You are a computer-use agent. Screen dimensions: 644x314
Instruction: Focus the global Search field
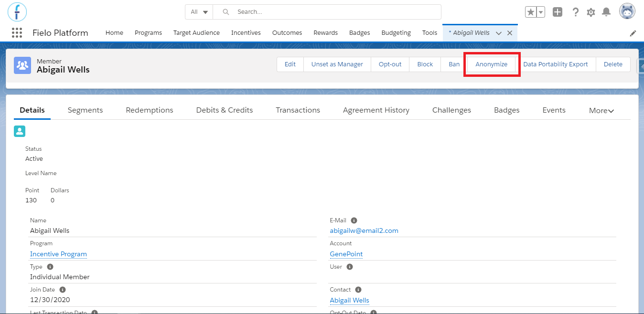pos(327,12)
